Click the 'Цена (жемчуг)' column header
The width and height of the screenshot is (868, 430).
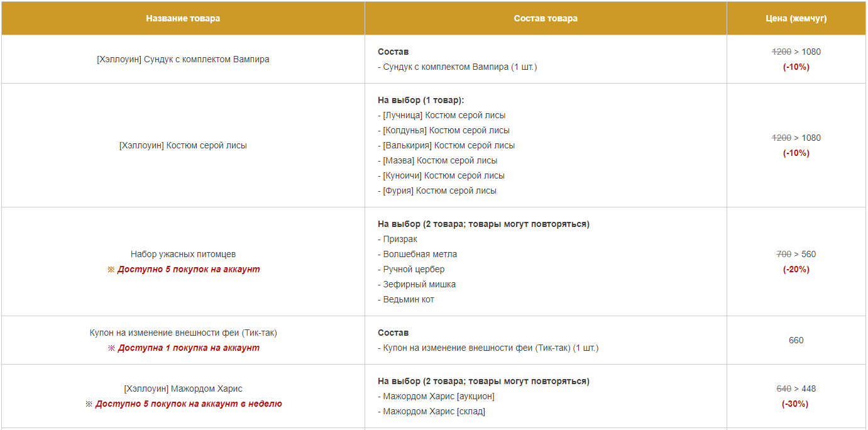pos(796,18)
